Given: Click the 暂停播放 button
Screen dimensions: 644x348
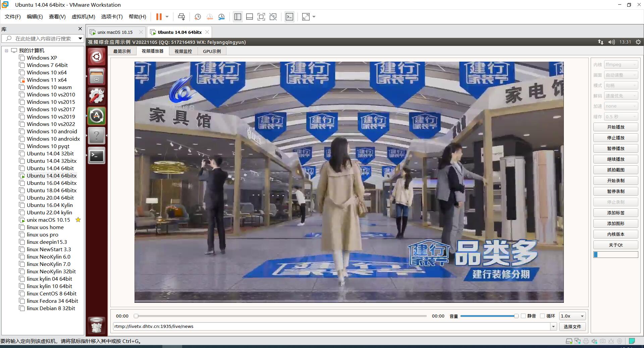Looking at the screenshot, I should [x=615, y=149].
